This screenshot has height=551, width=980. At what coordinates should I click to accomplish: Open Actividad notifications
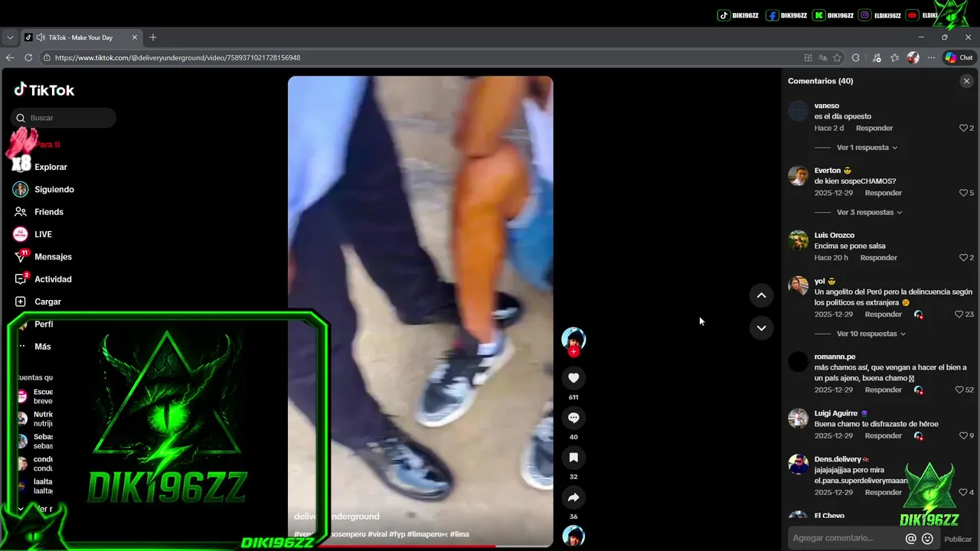point(42,279)
